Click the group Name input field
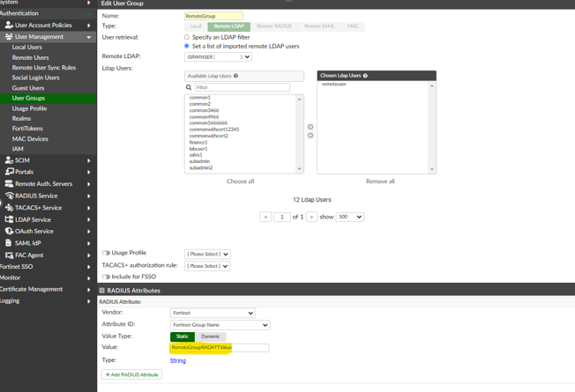Image resolution: width=575 pixels, height=392 pixels. (x=213, y=16)
